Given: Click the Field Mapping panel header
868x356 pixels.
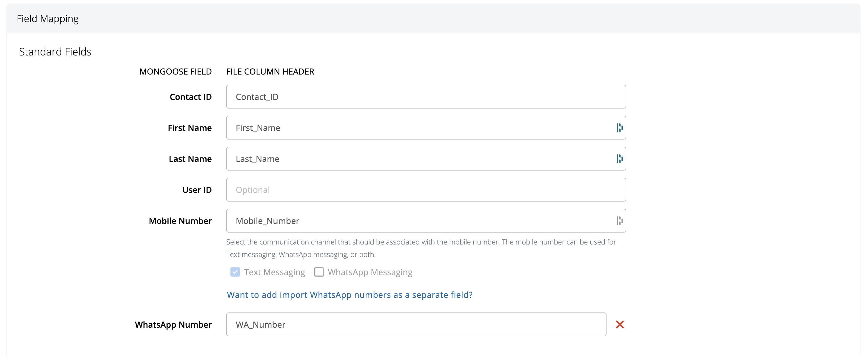Looking at the screenshot, I should tap(47, 19).
